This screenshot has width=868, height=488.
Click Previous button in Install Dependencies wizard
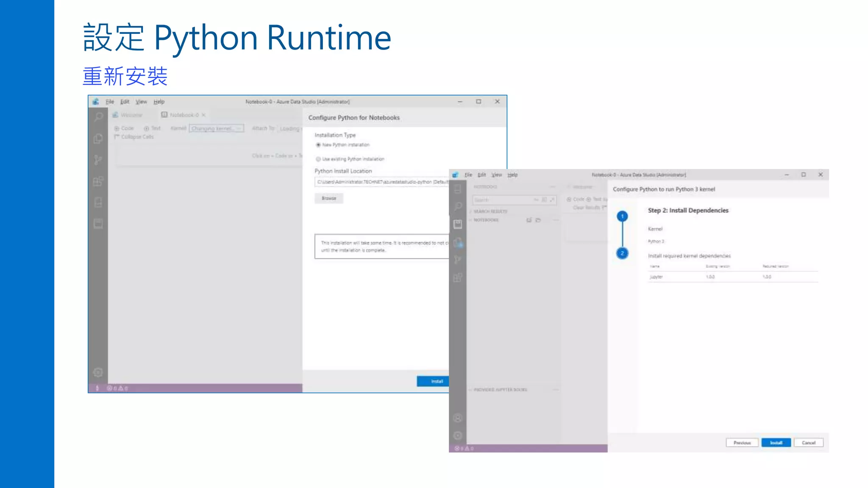(742, 443)
